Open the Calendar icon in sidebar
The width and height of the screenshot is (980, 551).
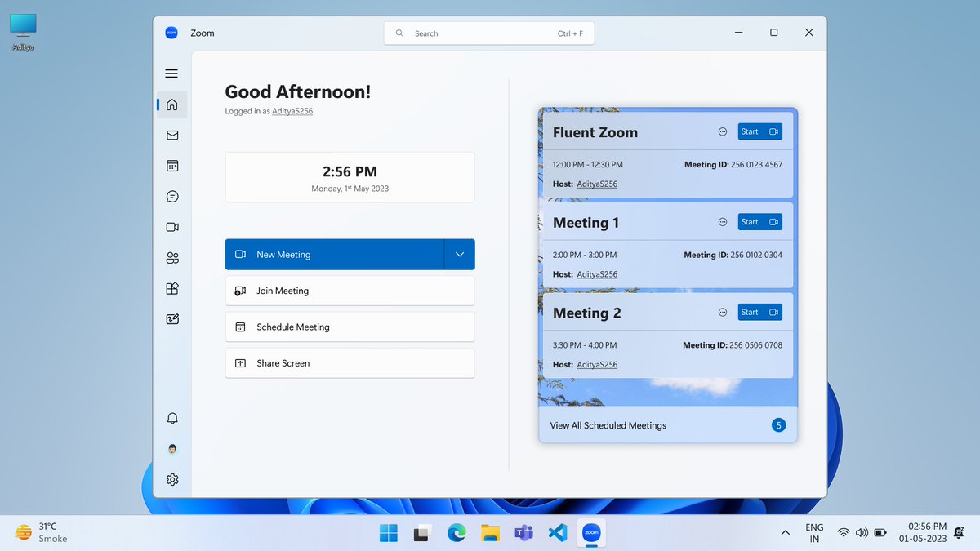pos(171,166)
